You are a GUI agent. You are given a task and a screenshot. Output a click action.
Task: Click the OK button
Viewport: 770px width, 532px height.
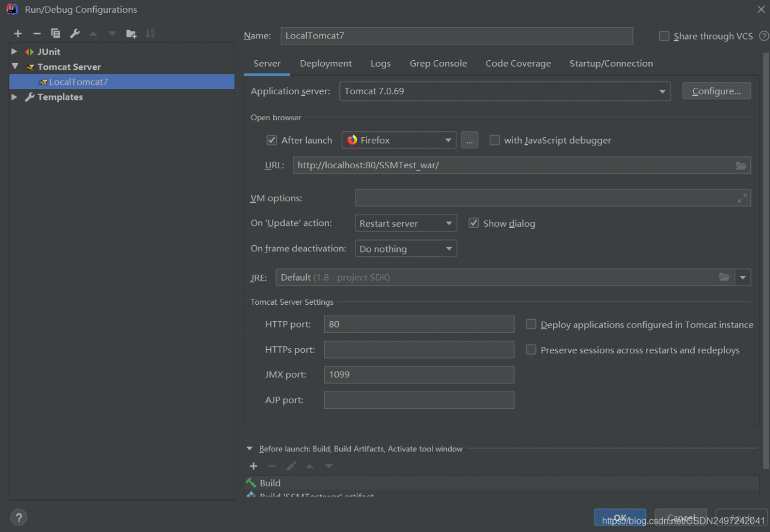coord(620,518)
